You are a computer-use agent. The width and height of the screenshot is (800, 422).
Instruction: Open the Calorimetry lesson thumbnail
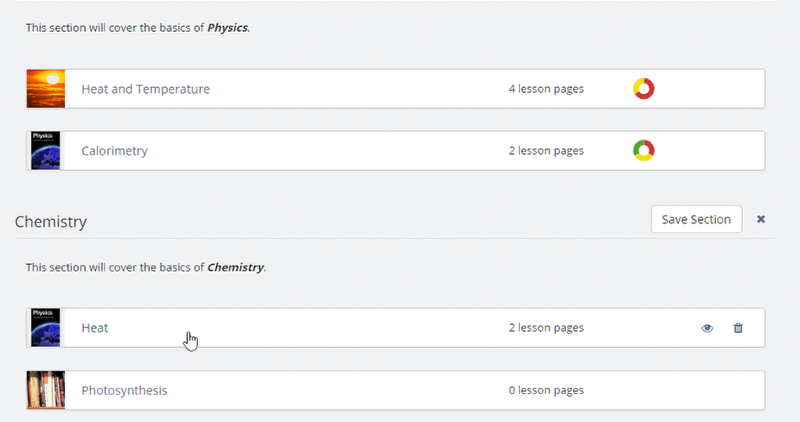(45, 151)
